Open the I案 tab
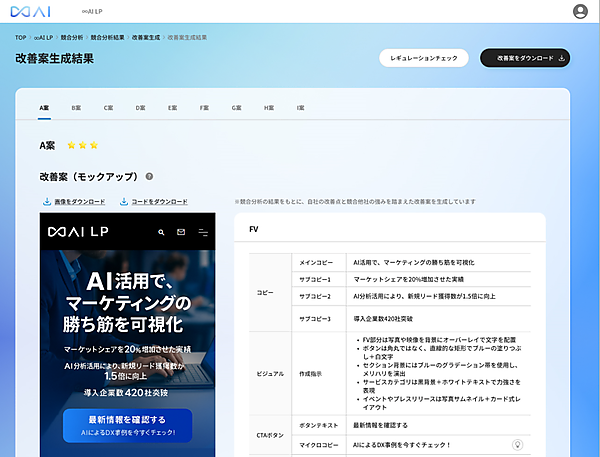 [x=300, y=108]
